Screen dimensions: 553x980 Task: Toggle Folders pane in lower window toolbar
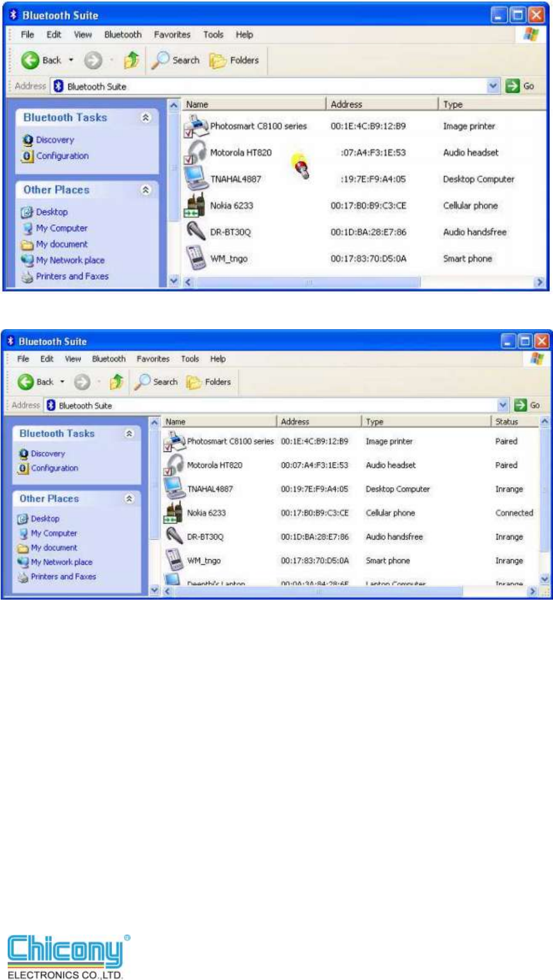(208, 382)
